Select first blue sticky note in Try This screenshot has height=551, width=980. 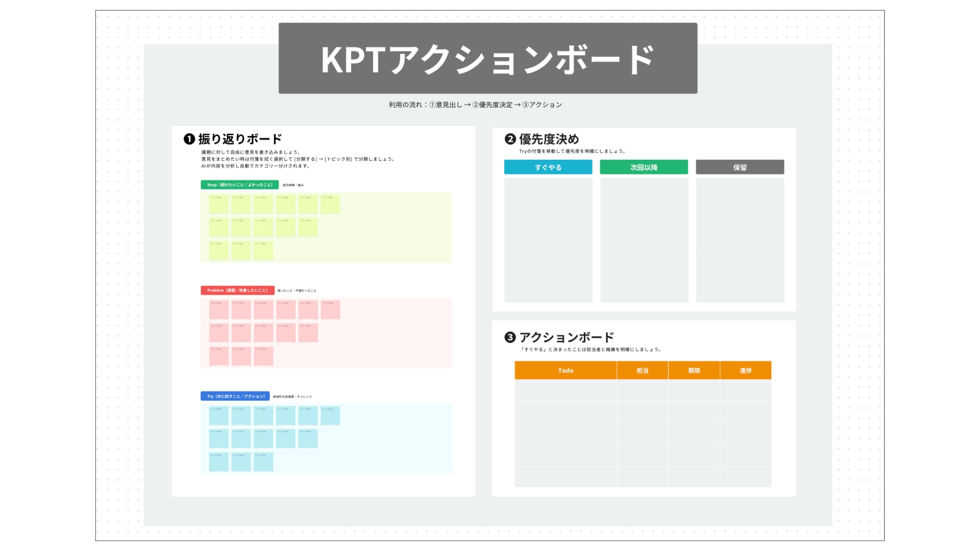point(218,416)
